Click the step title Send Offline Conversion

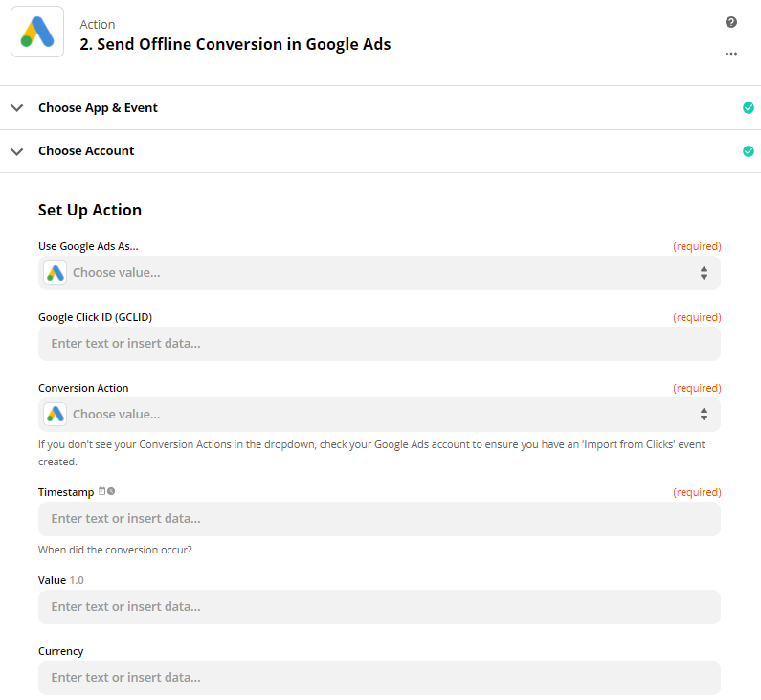(235, 44)
